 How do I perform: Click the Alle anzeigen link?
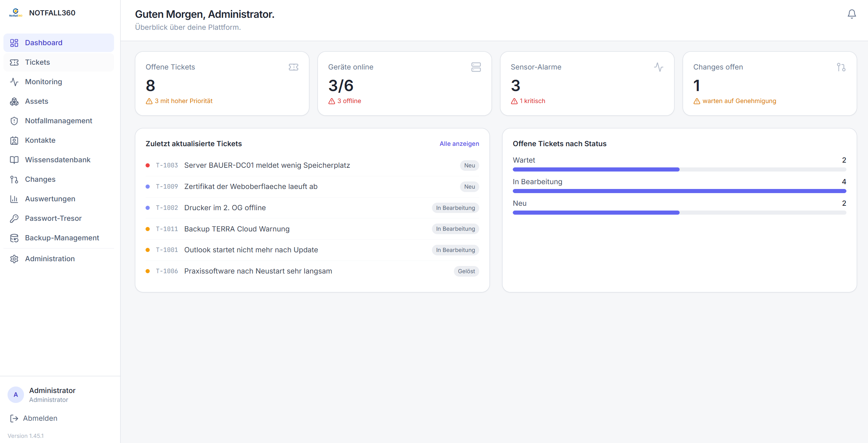(459, 144)
